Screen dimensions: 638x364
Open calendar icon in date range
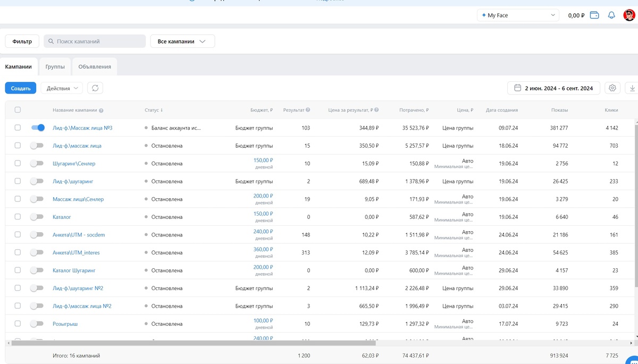tap(517, 88)
